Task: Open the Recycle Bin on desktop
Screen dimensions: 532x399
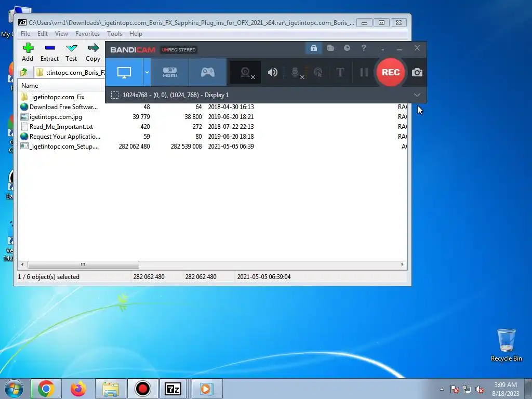Action: [x=506, y=345]
